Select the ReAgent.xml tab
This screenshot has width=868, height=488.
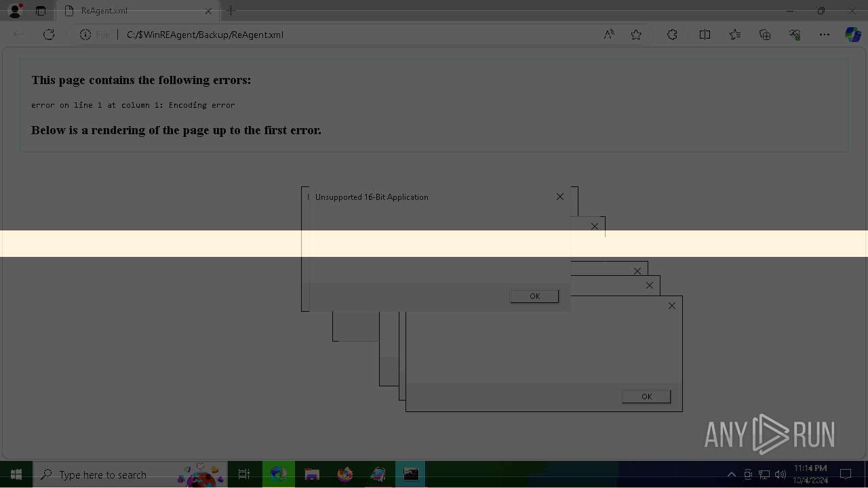pyautogui.click(x=138, y=11)
